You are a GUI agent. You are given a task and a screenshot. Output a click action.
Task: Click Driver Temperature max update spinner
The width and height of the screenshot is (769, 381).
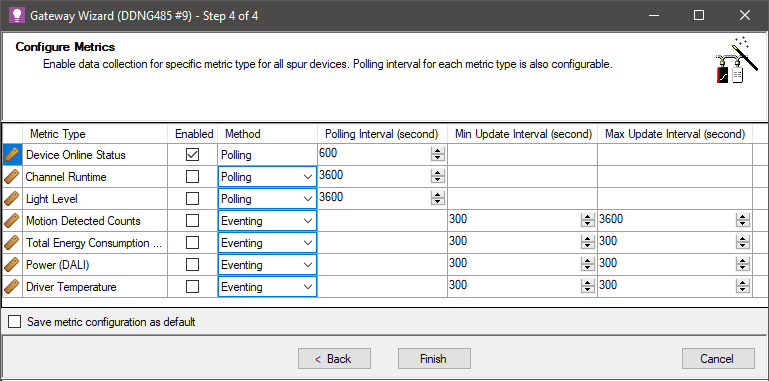pyautogui.click(x=743, y=286)
